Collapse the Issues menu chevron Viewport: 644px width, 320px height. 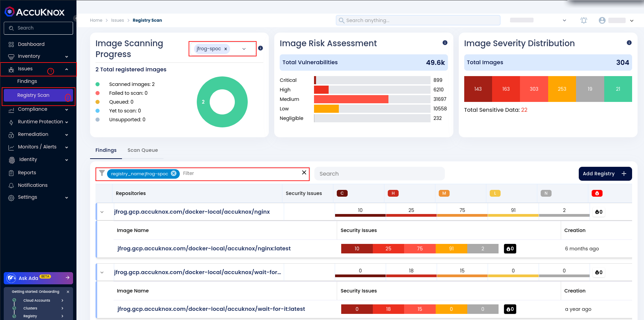click(x=67, y=69)
